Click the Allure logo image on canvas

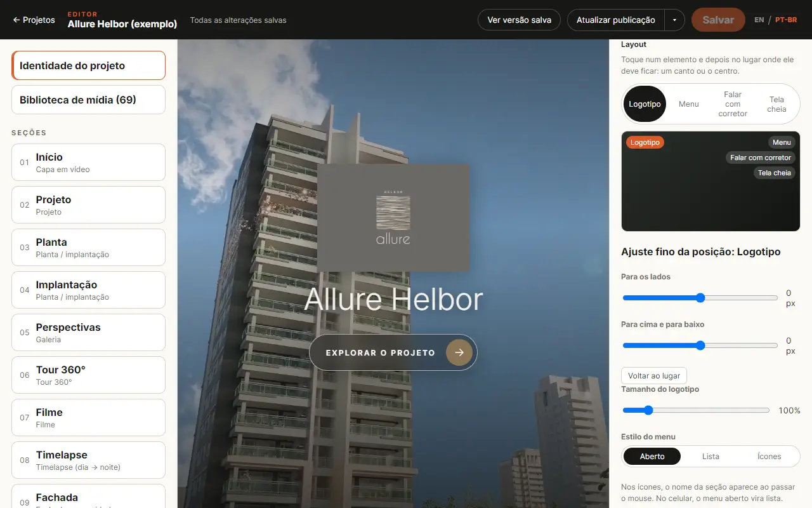(393, 218)
